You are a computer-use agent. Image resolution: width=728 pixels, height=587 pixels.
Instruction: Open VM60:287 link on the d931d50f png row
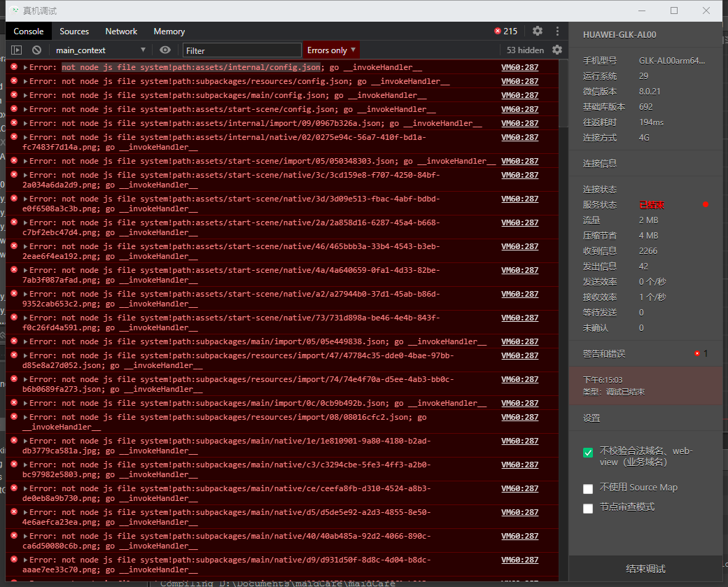pyautogui.click(x=519, y=560)
